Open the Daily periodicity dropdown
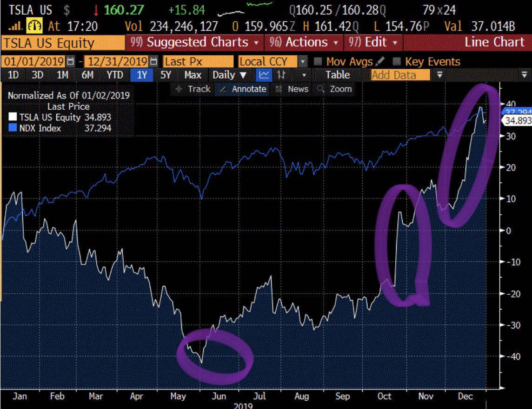Image resolution: width=532 pixels, height=409 pixels. pyautogui.click(x=230, y=75)
